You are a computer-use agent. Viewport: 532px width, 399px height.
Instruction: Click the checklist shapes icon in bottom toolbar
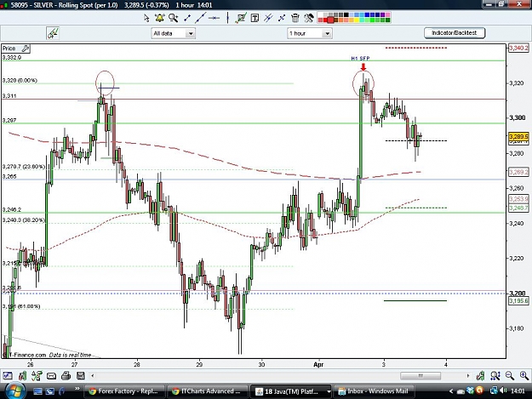coord(37,376)
